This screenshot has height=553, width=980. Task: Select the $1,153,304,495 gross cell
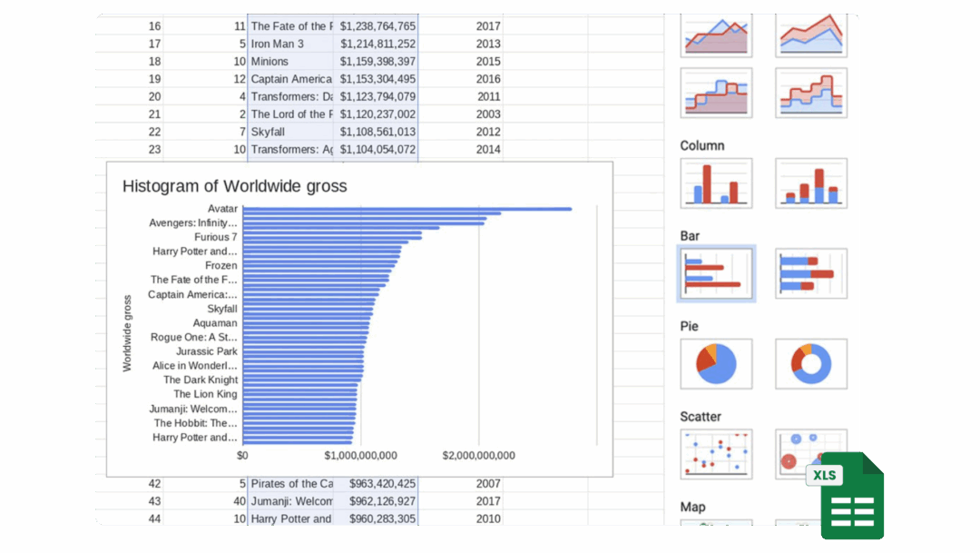pyautogui.click(x=376, y=79)
